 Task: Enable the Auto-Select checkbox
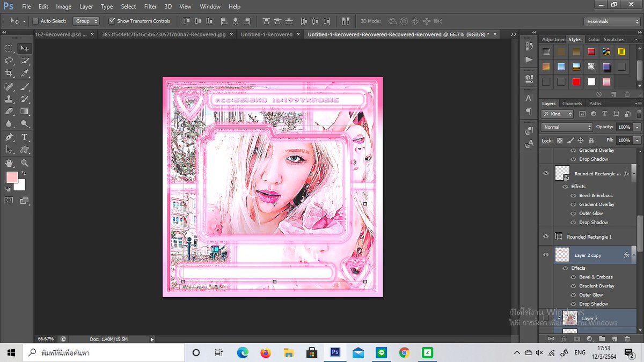point(35,21)
